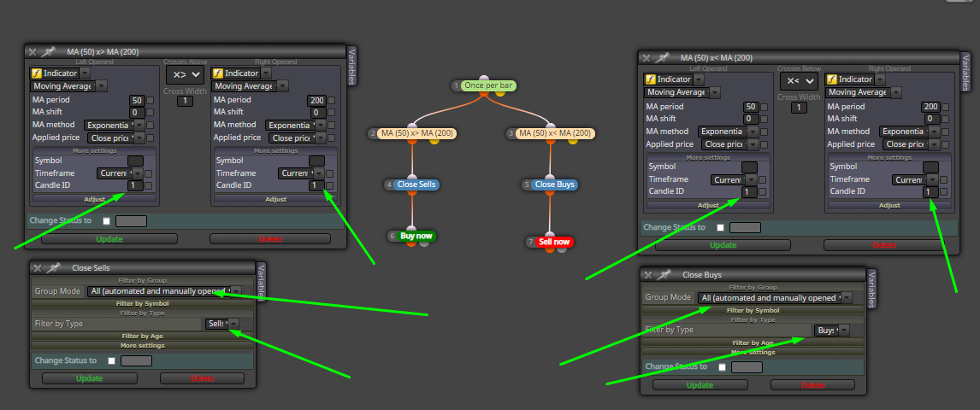980x410 pixels.
Task: Click Change Status color box in Close Buys panel
Action: point(747,367)
